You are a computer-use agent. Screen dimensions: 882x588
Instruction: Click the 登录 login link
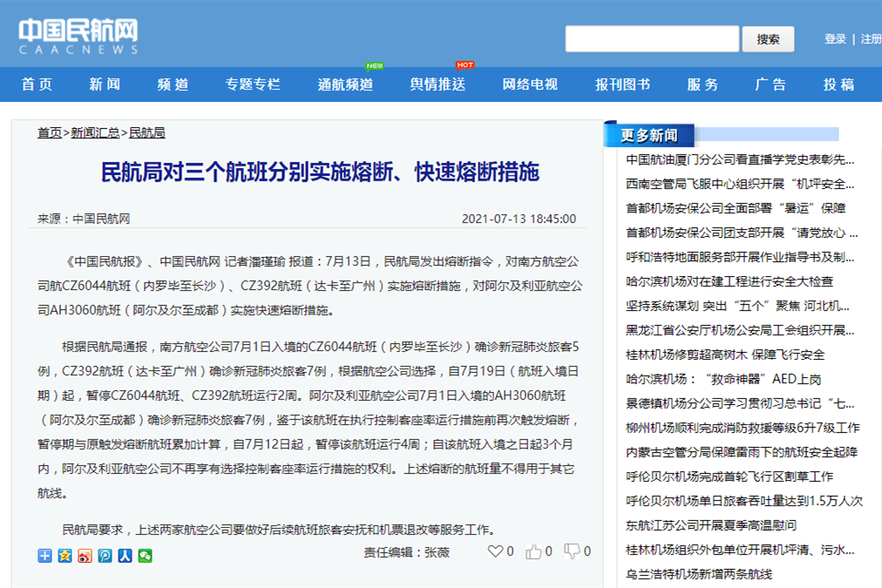point(835,39)
